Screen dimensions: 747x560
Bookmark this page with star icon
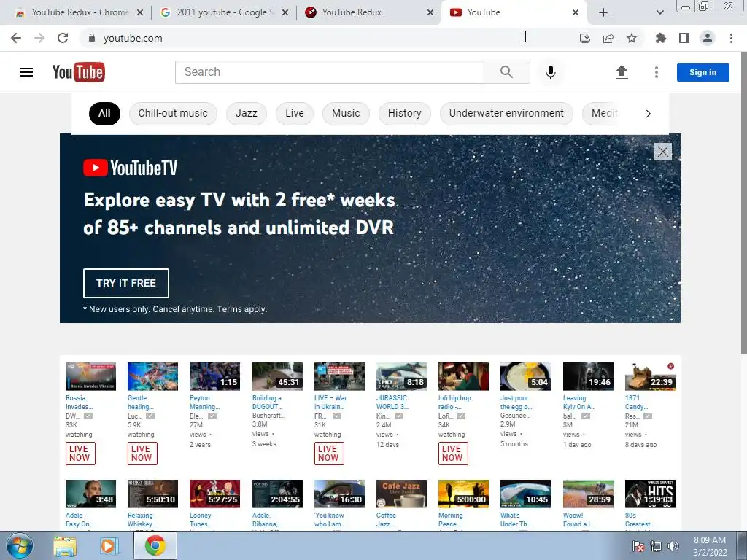[x=632, y=38]
